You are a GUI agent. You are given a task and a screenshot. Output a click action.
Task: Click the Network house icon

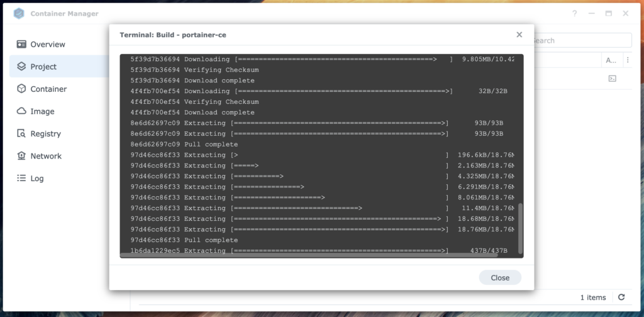coord(21,156)
